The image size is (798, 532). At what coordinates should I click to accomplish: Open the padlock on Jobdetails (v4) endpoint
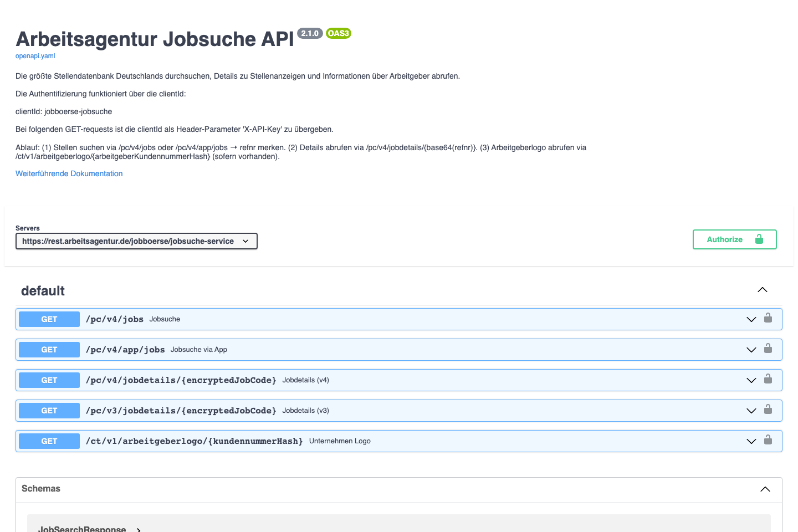coord(768,378)
